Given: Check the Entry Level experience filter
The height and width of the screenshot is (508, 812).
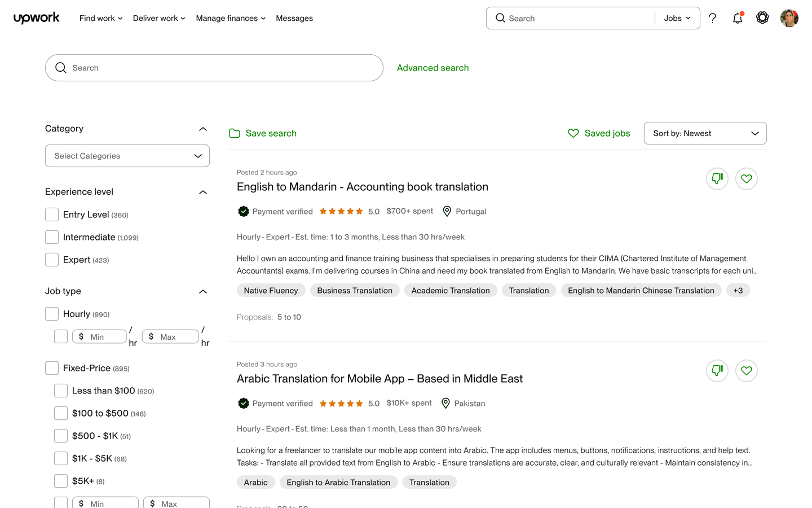Looking at the screenshot, I should (x=52, y=214).
